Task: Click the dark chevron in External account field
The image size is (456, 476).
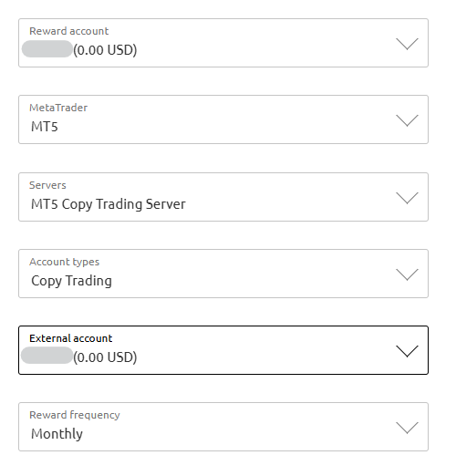Action: coord(407,351)
